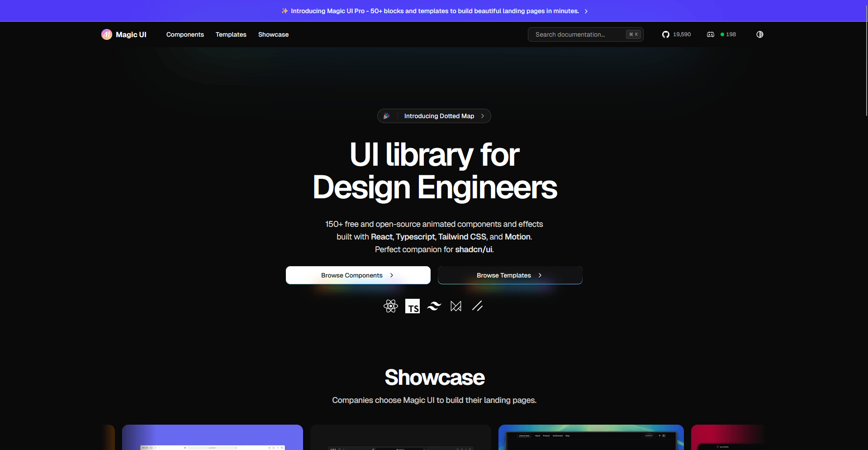Click the arrow on Browse Templates button
Viewport: 868px width, 450px height.
click(x=540, y=275)
